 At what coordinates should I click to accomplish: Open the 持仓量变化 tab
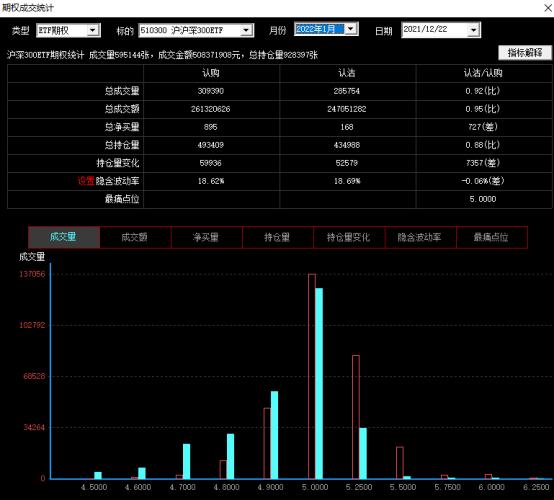(x=349, y=237)
